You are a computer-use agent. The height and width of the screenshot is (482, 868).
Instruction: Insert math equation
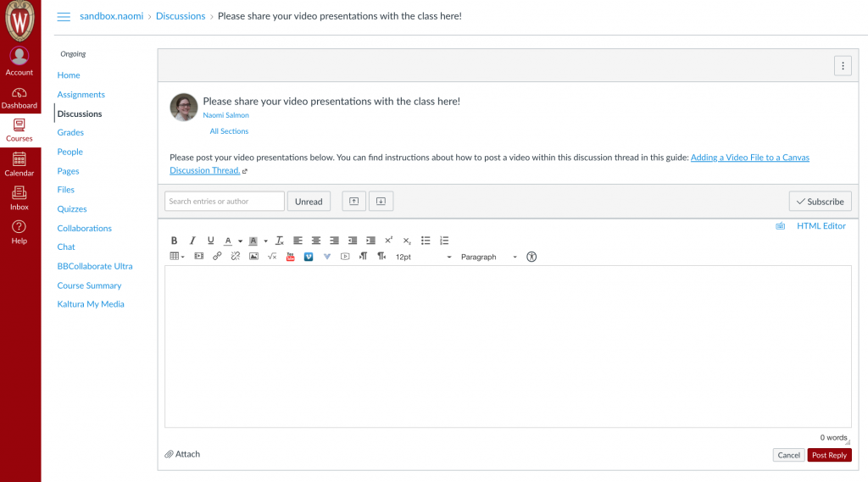(272, 256)
